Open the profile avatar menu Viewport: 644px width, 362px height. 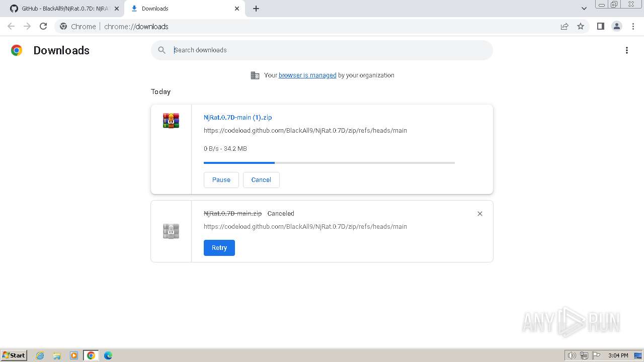point(616,26)
